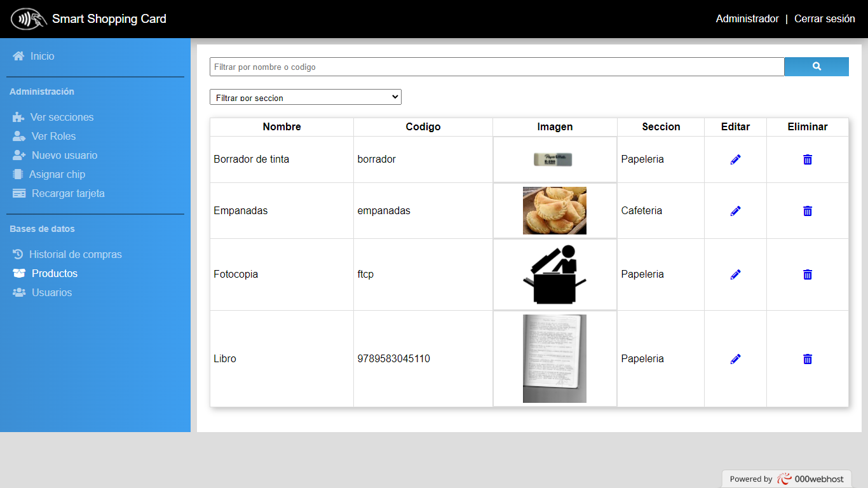Click the Eliminar column header
The width and height of the screenshot is (868, 488).
click(808, 127)
